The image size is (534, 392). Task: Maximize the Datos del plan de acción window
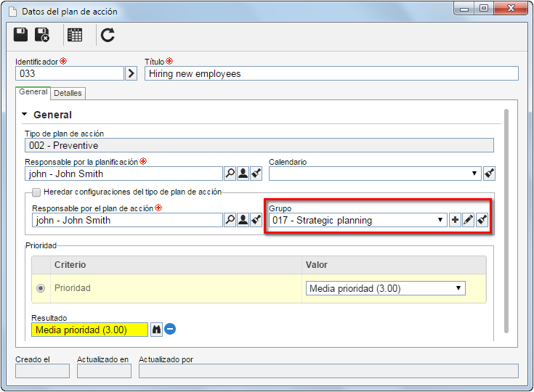point(484,8)
